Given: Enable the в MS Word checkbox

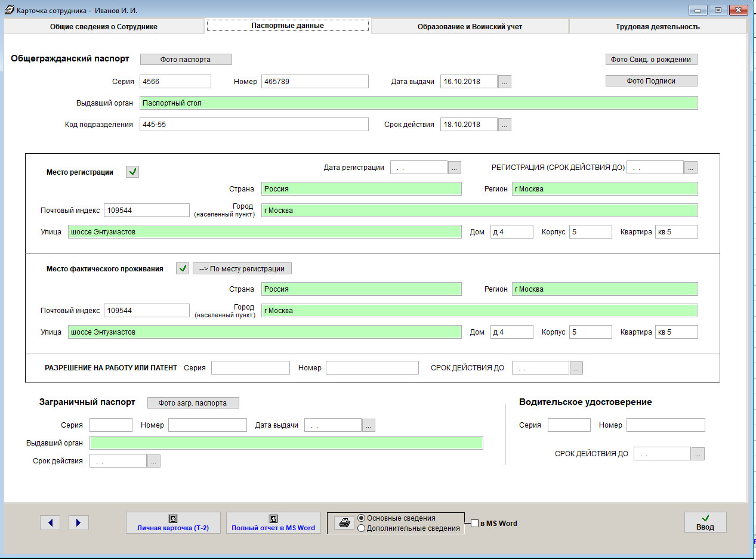Looking at the screenshot, I should click(475, 524).
